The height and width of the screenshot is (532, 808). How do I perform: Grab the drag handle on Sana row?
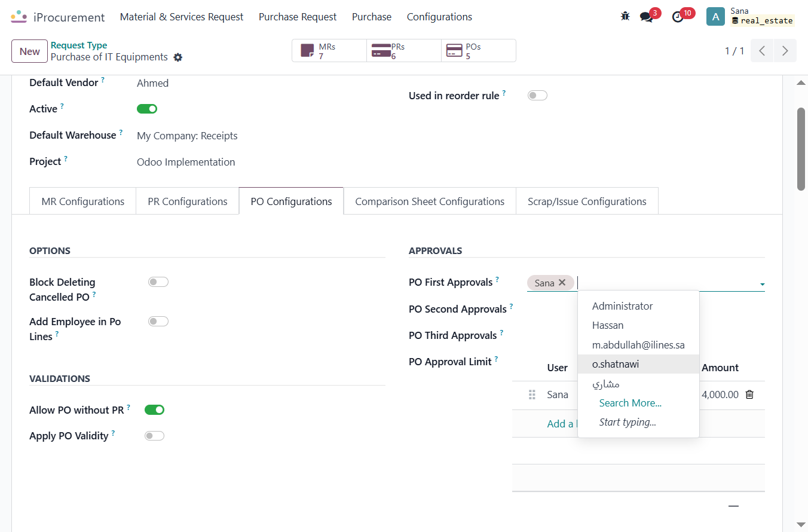(532, 395)
